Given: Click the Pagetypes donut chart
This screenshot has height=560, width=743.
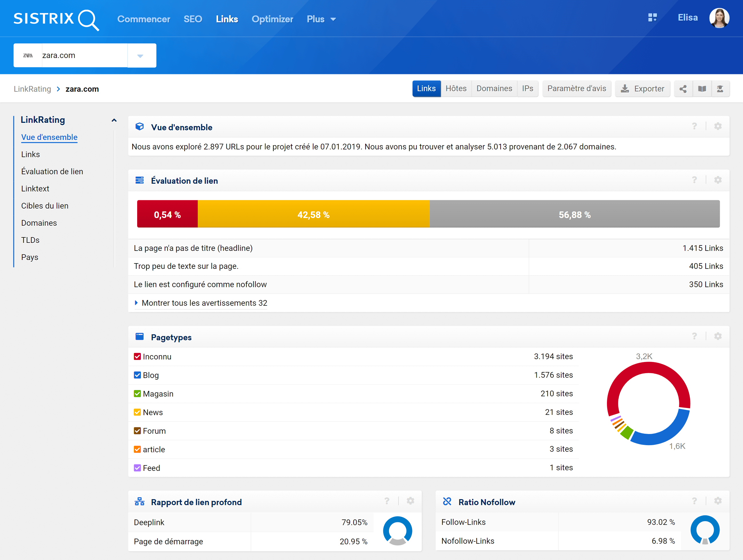Looking at the screenshot, I should 649,403.
